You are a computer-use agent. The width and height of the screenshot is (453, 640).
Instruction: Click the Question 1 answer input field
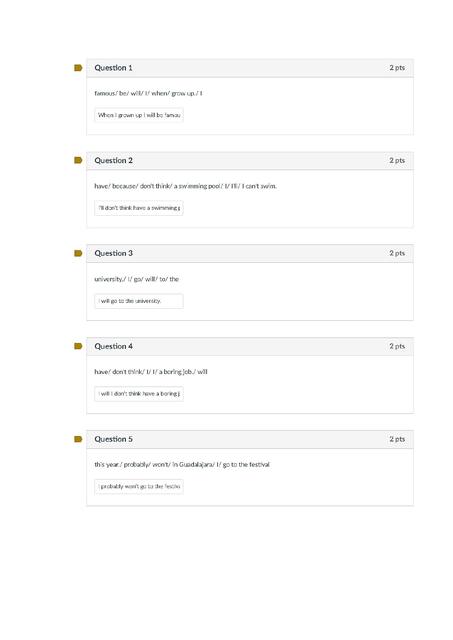pos(139,115)
